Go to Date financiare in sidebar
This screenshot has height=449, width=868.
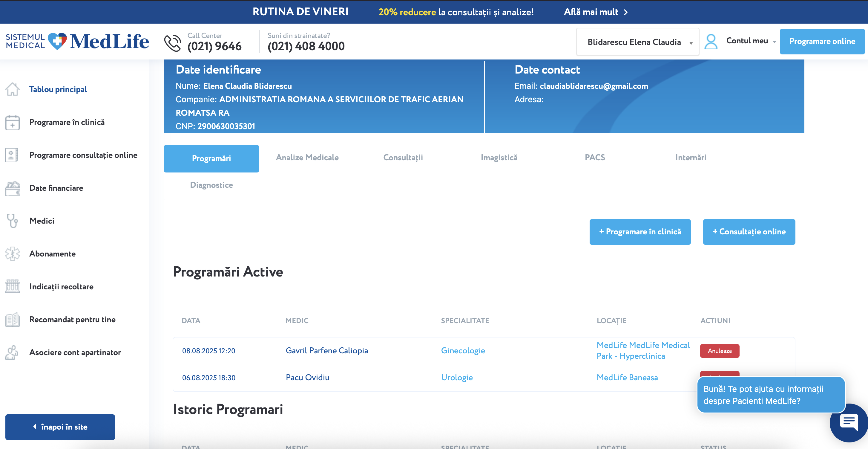click(x=56, y=188)
